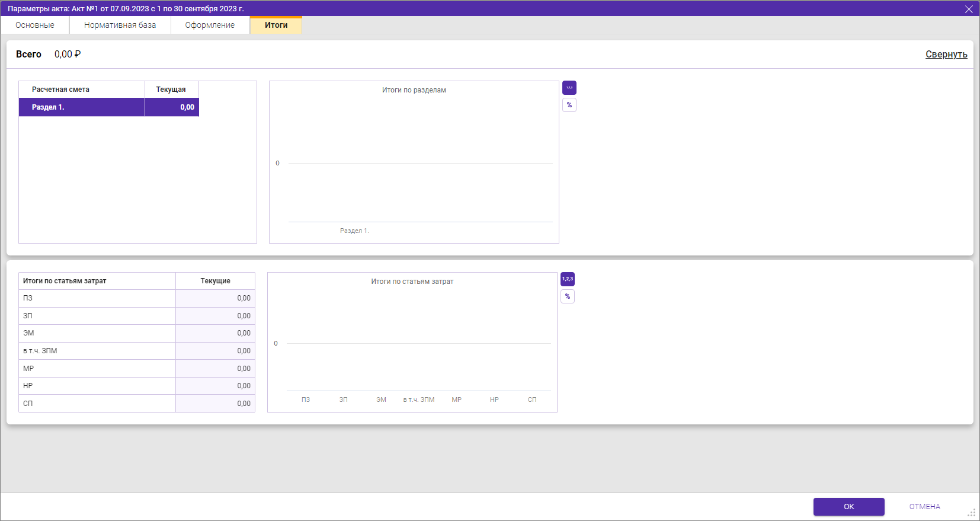Go to the Оформление tab

click(x=210, y=25)
